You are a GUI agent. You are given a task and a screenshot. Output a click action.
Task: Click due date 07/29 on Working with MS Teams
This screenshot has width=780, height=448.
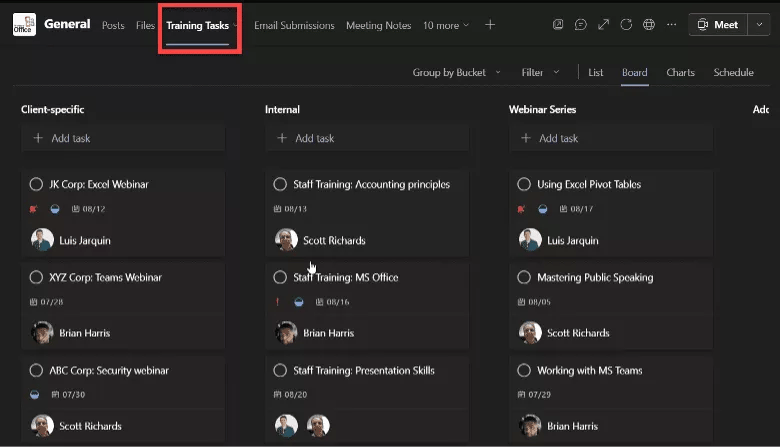coord(534,395)
